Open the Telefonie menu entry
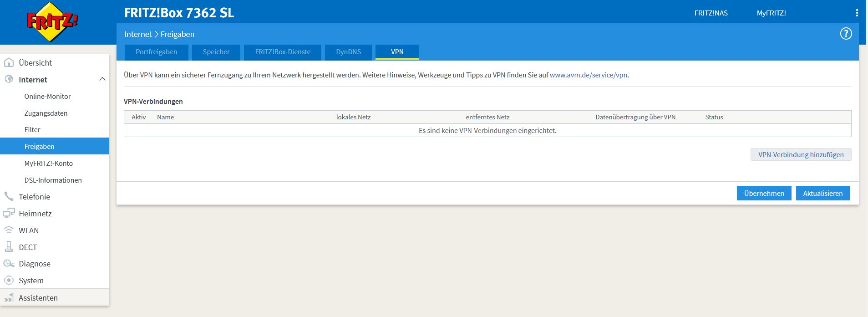The width and height of the screenshot is (868, 317). [35, 197]
